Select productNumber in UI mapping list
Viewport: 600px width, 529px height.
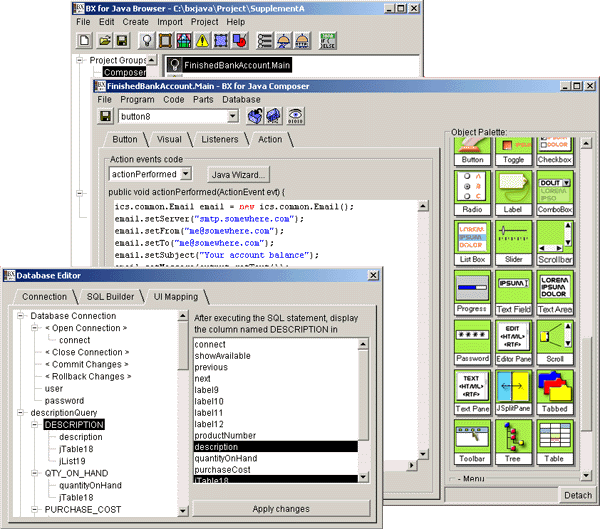tap(276, 436)
